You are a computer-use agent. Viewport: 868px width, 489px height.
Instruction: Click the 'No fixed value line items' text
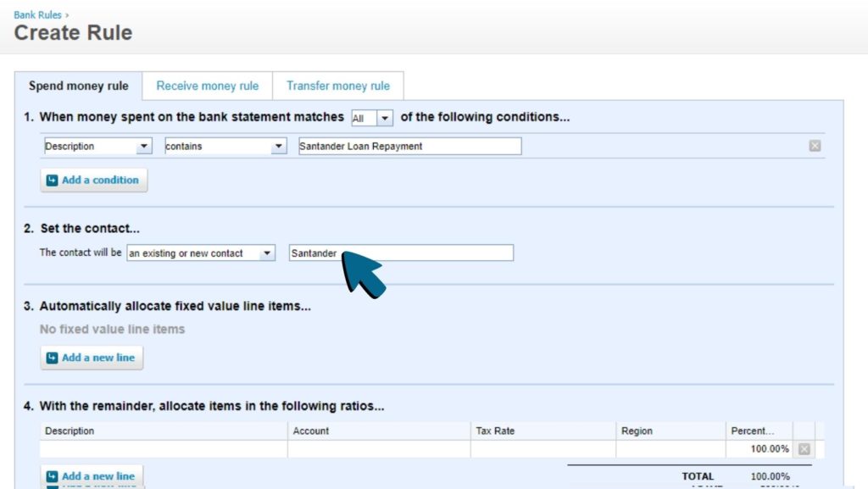[113, 329]
